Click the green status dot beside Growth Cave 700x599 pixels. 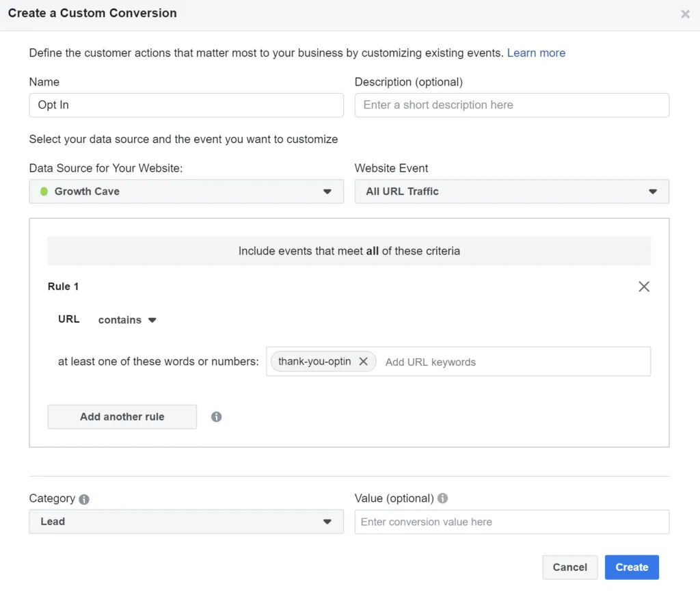coord(44,191)
